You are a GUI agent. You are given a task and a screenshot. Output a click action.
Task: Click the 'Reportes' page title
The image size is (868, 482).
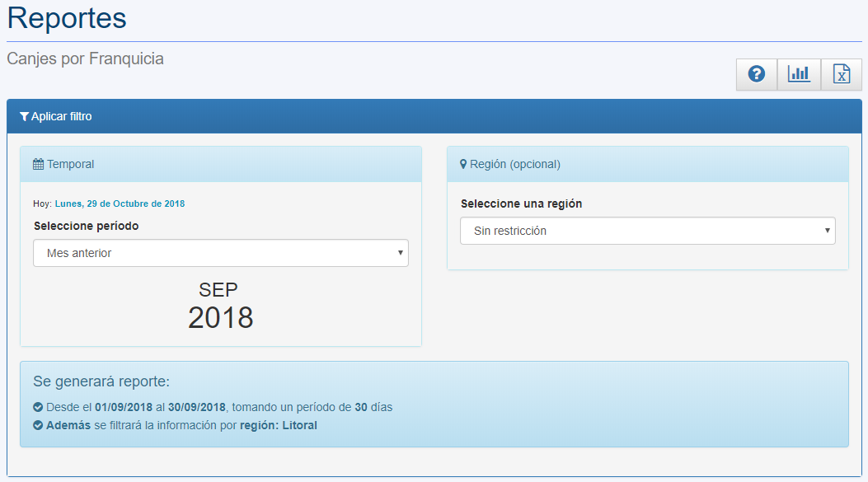click(x=67, y=18)
